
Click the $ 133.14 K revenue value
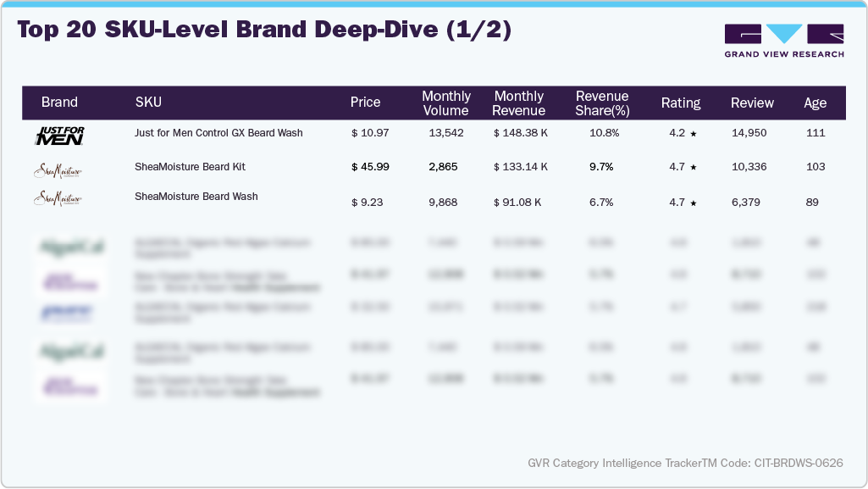(521, 167)
